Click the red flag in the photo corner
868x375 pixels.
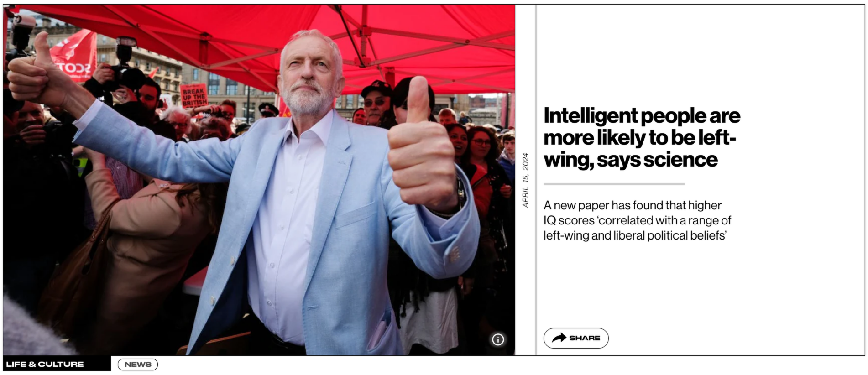click(73, 55)
